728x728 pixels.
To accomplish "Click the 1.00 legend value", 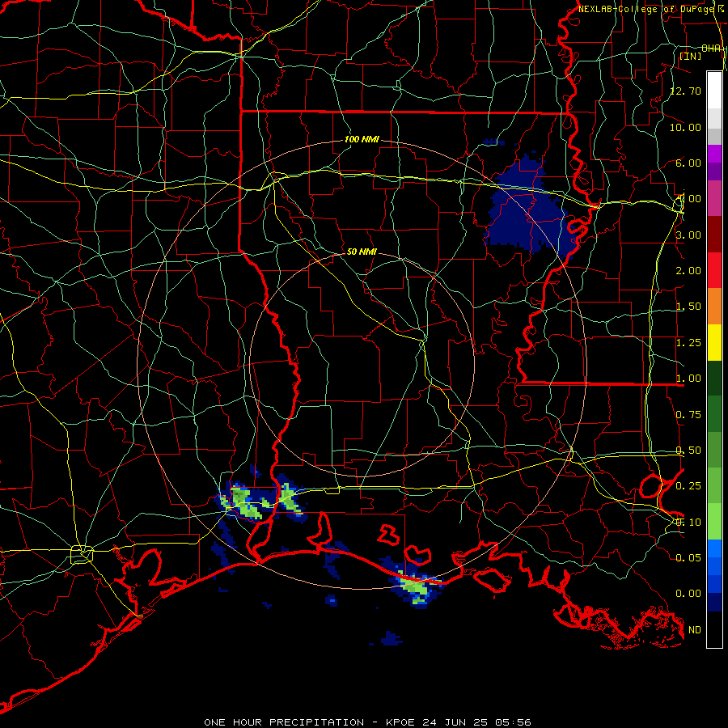I will (688, 379).
